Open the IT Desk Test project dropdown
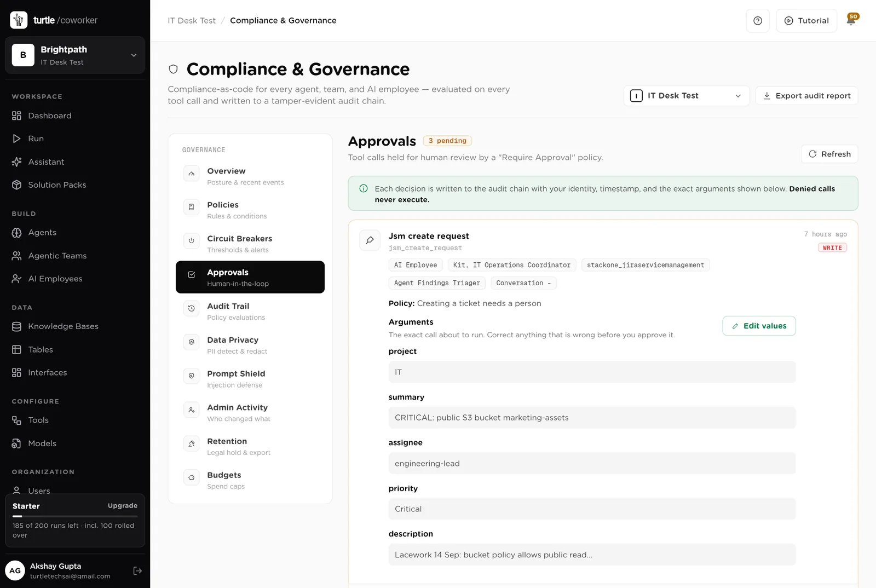Screen dimensions: 876x588 [686, 96]
